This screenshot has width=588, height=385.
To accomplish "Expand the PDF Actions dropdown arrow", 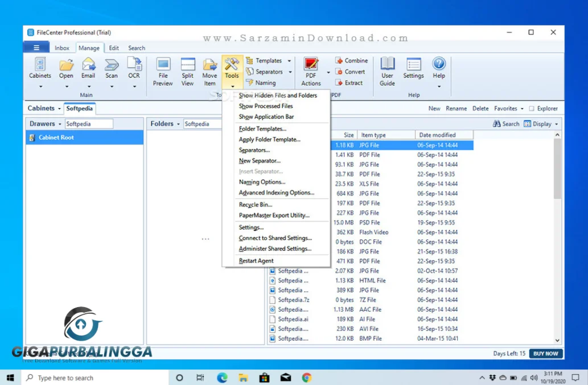I will click(x=328, y=72).
